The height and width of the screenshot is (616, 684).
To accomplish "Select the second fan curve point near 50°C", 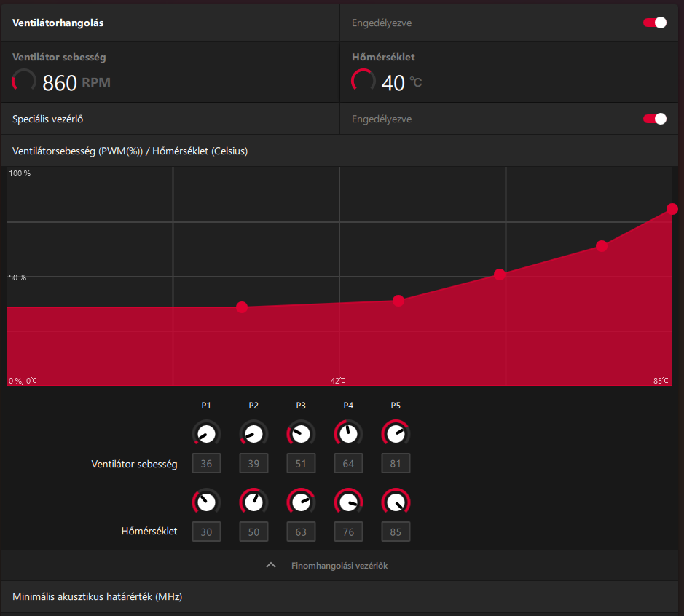I will (398, 301).
